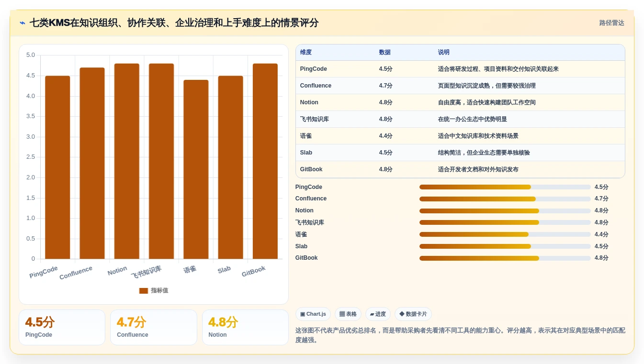Viewport: 644px width, 364px height.
Task: Click the footnote paragraph starting 这张图不代表
Action: pyautogui.click(x=460, y=335)
